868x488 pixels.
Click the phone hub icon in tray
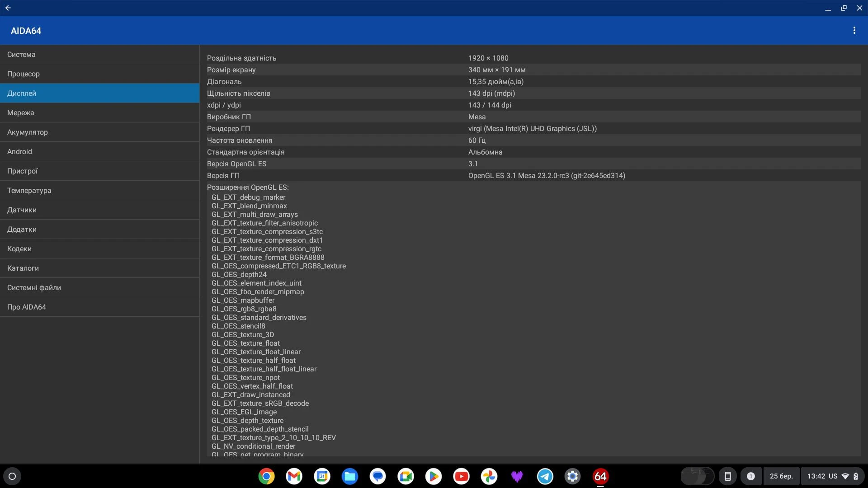[728, 476]
